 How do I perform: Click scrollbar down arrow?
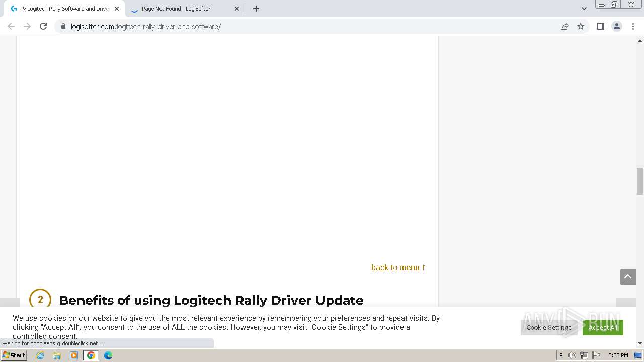[640, 344]
